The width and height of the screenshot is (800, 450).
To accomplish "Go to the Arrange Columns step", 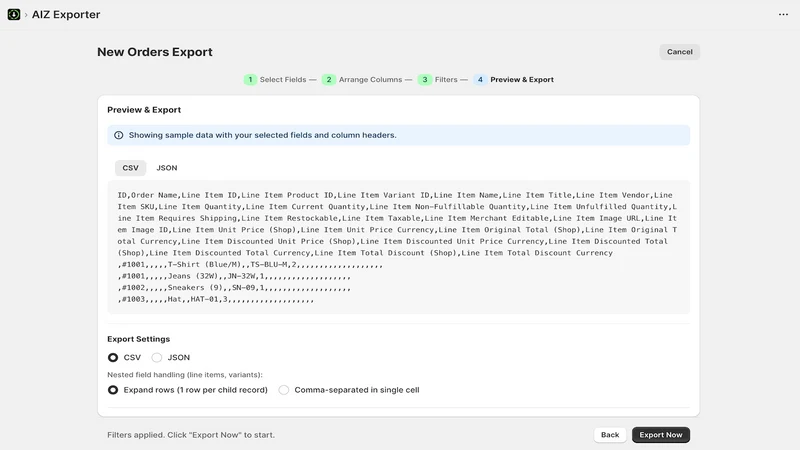I will (370, 80).
